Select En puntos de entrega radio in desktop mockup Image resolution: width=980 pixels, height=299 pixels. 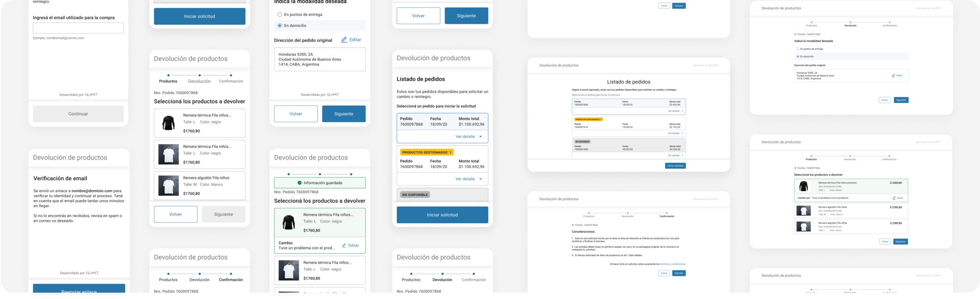(x=798, y=49)
